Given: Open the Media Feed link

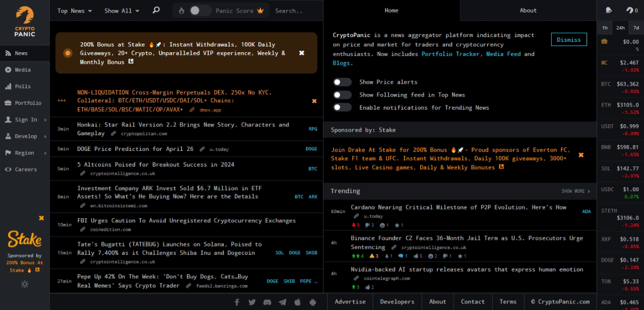Looking at the screenshot, I should tap(504, 54).
